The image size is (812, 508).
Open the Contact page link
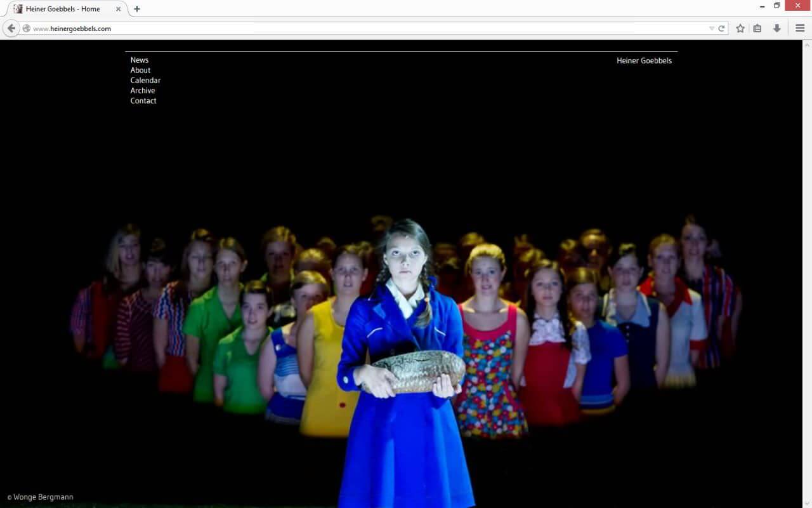143,101
